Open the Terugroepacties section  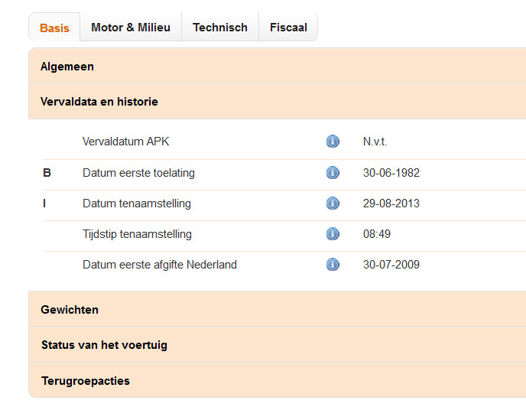pyautogui.click(x=86, y=381)
